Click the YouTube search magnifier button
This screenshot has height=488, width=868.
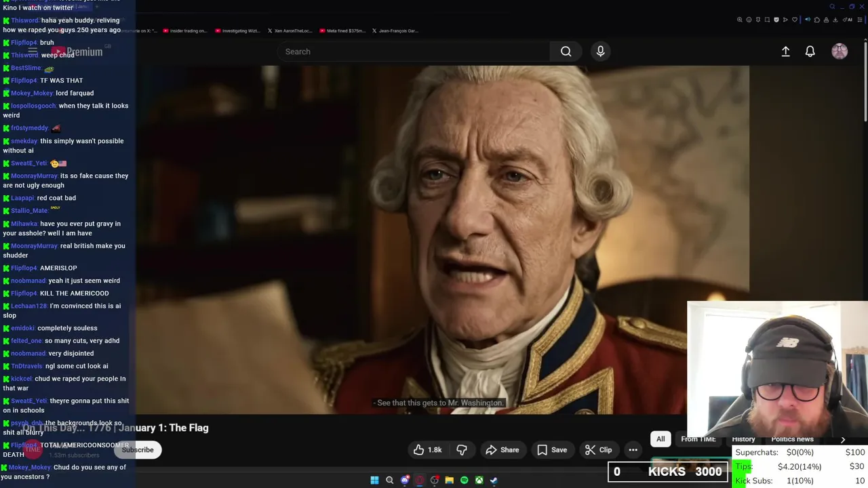566,52
